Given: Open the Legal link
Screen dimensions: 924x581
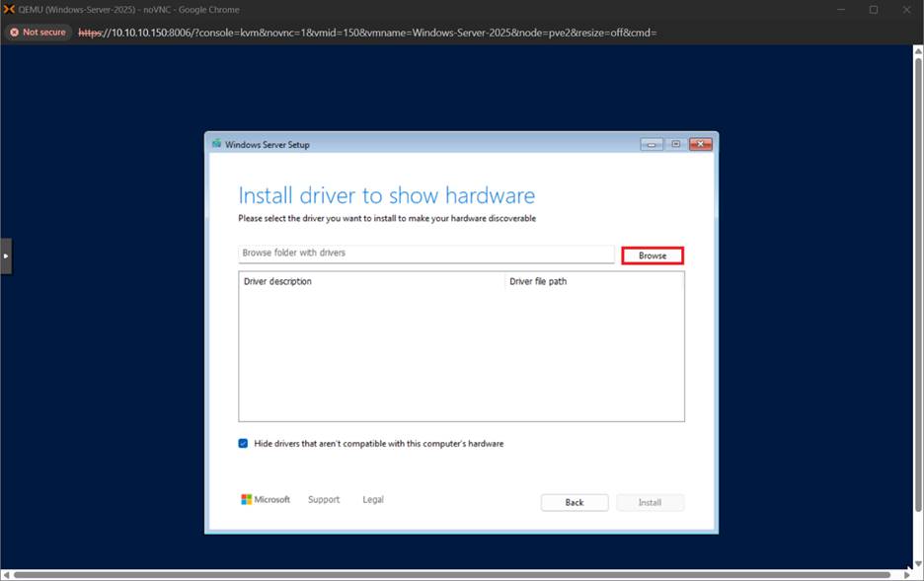Looking at the screenshot, I should pyautogui.click(x=373, y=500).
